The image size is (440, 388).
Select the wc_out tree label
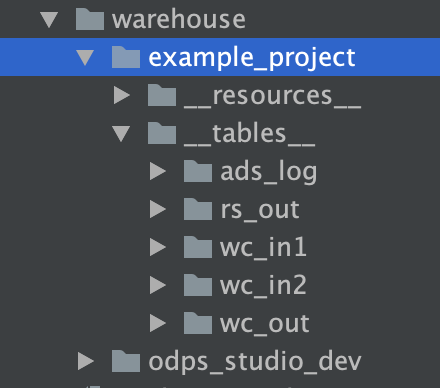tap(265, 324)
